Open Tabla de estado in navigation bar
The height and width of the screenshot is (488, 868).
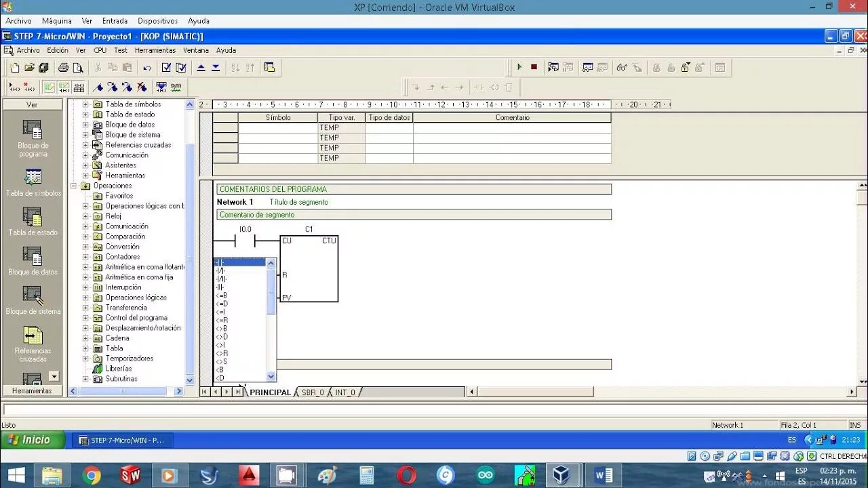point(33,222)
